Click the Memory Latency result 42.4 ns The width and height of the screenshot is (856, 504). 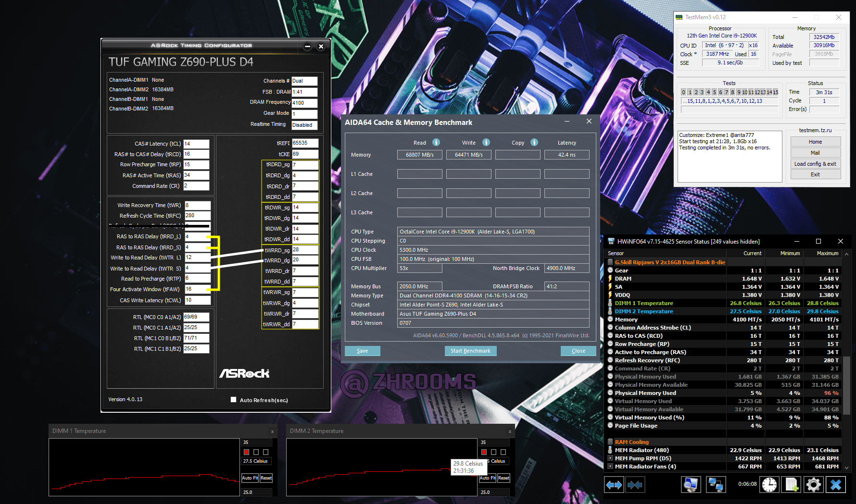point(567,155)
